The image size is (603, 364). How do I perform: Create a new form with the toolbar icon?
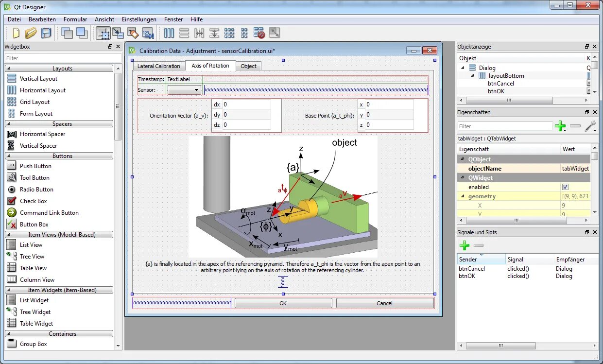point(16,33)
